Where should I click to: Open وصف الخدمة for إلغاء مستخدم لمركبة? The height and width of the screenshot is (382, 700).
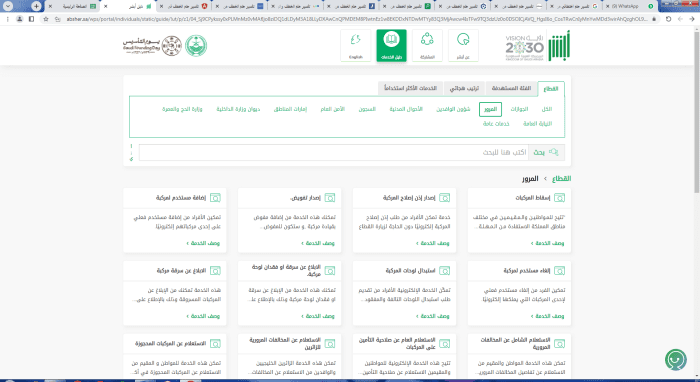coord(547,316)
